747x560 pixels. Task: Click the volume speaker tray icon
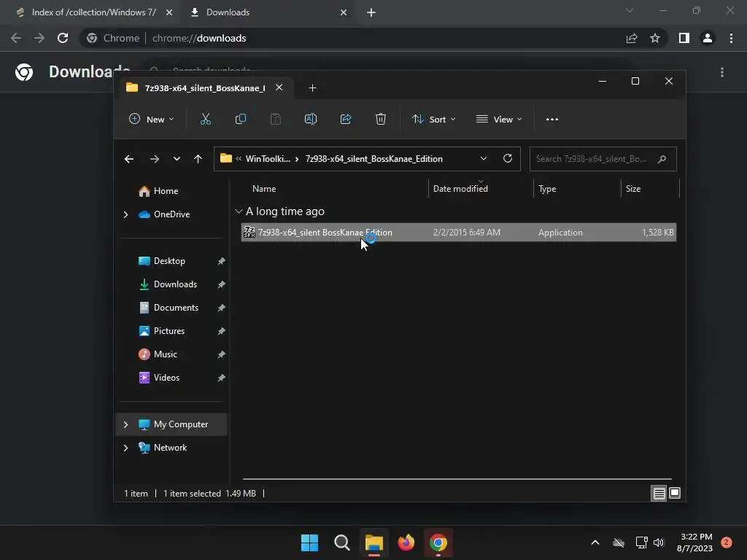click(x=659, y=542)
